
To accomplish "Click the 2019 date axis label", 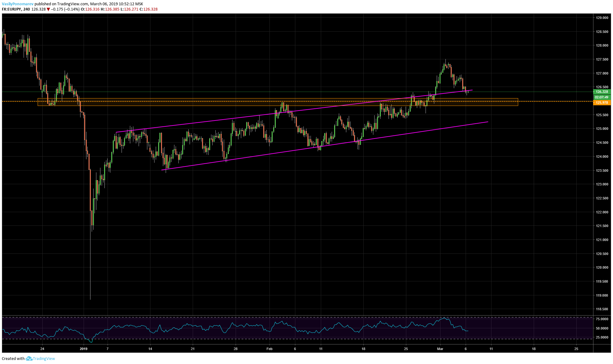I will (84, 349).
